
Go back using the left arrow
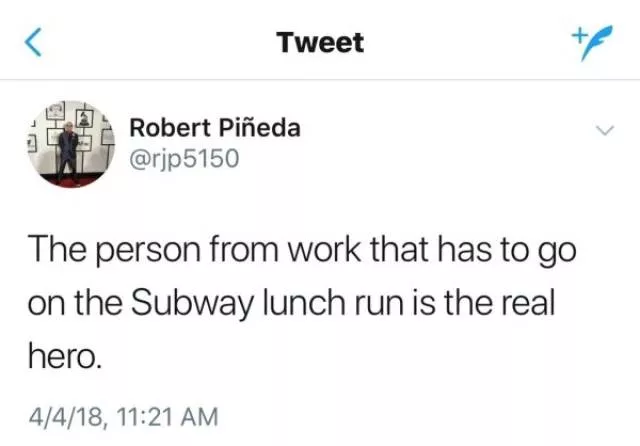coord(35,42)
